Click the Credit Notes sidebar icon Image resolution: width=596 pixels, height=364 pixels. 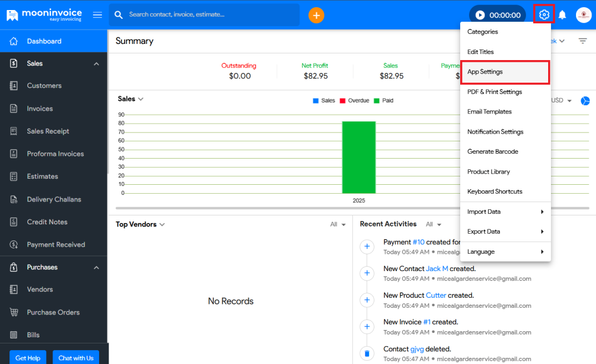(14, 222)
